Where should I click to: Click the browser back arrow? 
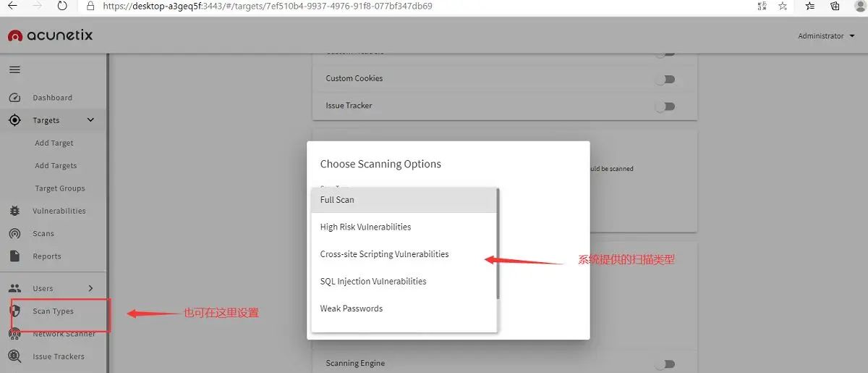(x=12, y=6)
